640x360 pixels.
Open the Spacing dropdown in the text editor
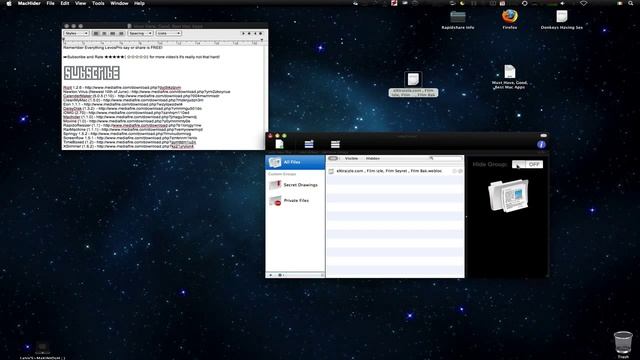coord(140,33)
